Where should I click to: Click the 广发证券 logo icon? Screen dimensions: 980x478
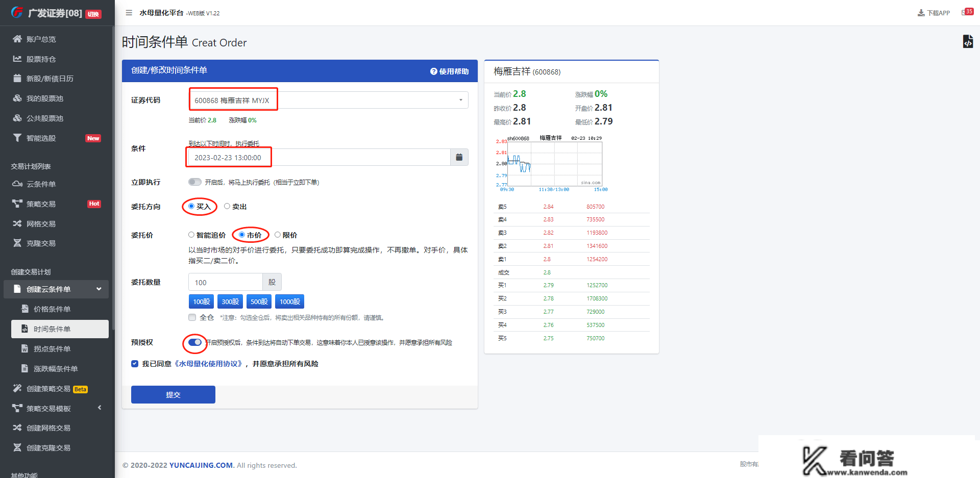[x=17, y=12]
